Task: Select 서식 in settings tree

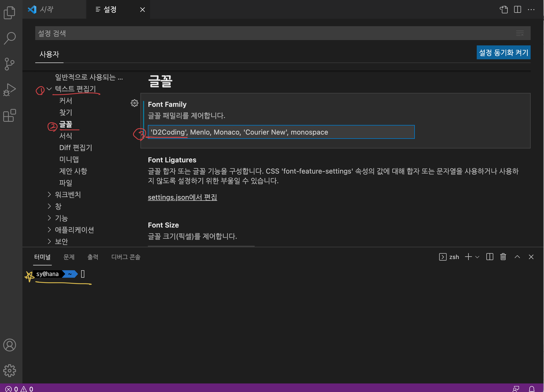Action: 66,136
